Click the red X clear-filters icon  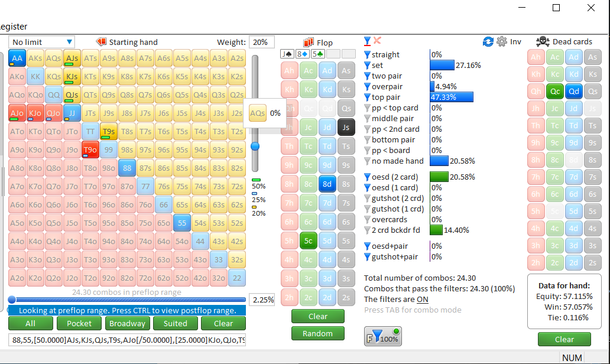(377, 41)
